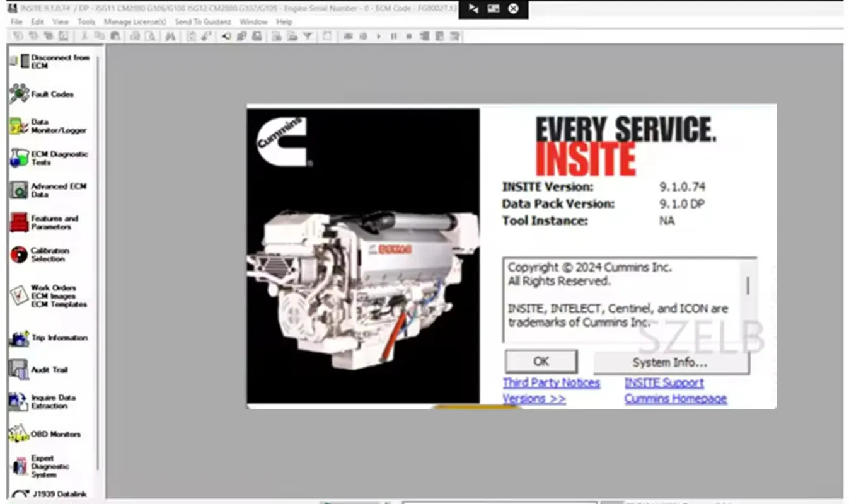The width and height of the screenshot is (849, 504).
Task: Expand the Versions section in the dialog
Action: 534,398
